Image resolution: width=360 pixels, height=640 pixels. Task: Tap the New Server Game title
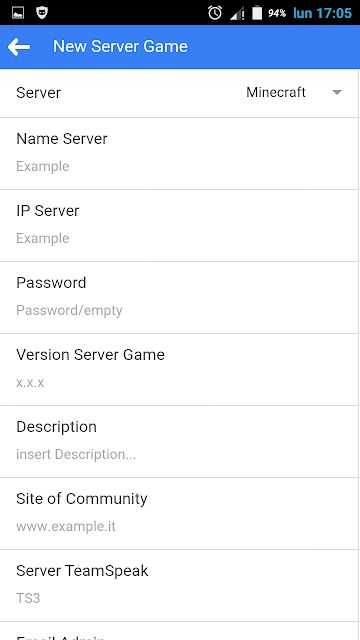click(x=120, y=47)
